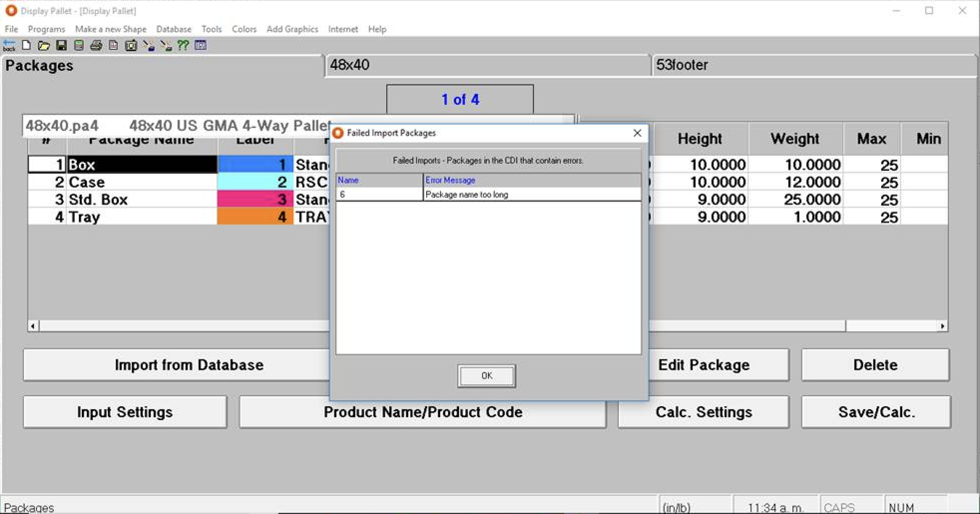This screenshot has width=980, height=514.
Task: Switch to the 53footer tab
Action: [x=813, y=65]
